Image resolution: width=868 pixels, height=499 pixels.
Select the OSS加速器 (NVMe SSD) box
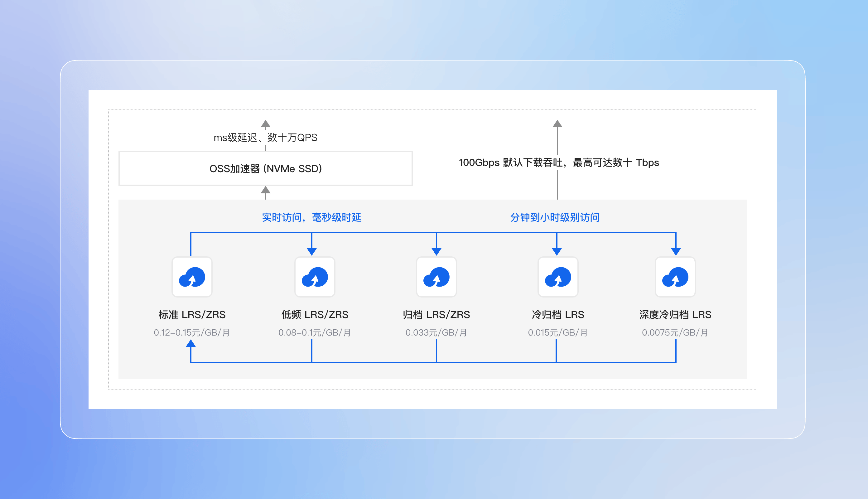(265, 169)
